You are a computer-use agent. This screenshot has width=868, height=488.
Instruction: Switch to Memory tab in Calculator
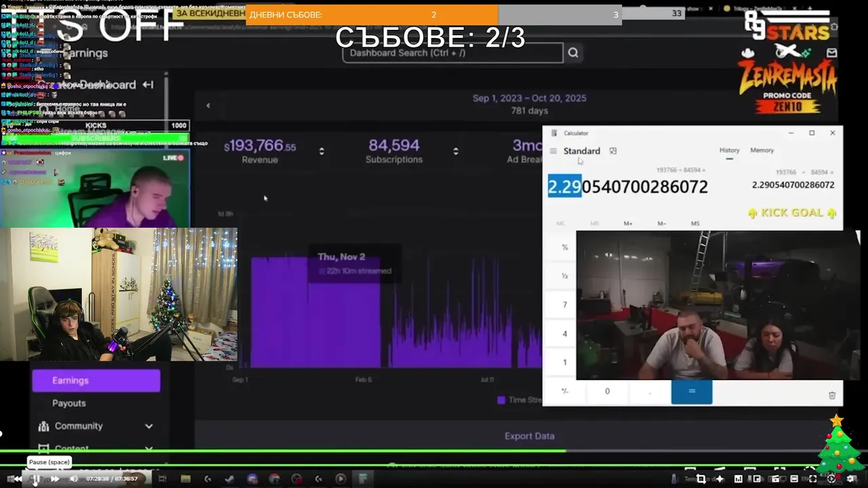pyautogui.click(x=762, y=150)
